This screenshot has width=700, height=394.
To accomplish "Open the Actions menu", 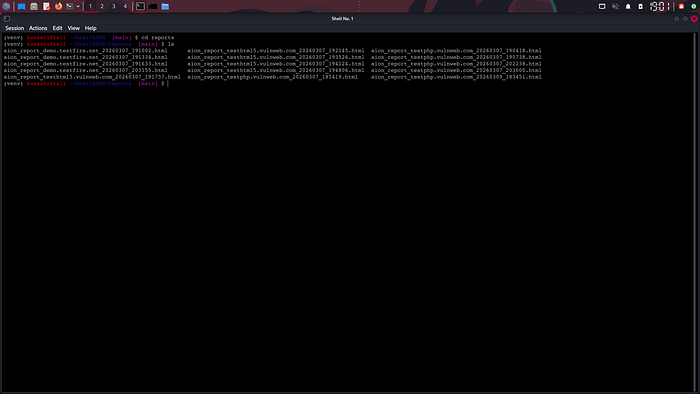I will tap(38, 28).
